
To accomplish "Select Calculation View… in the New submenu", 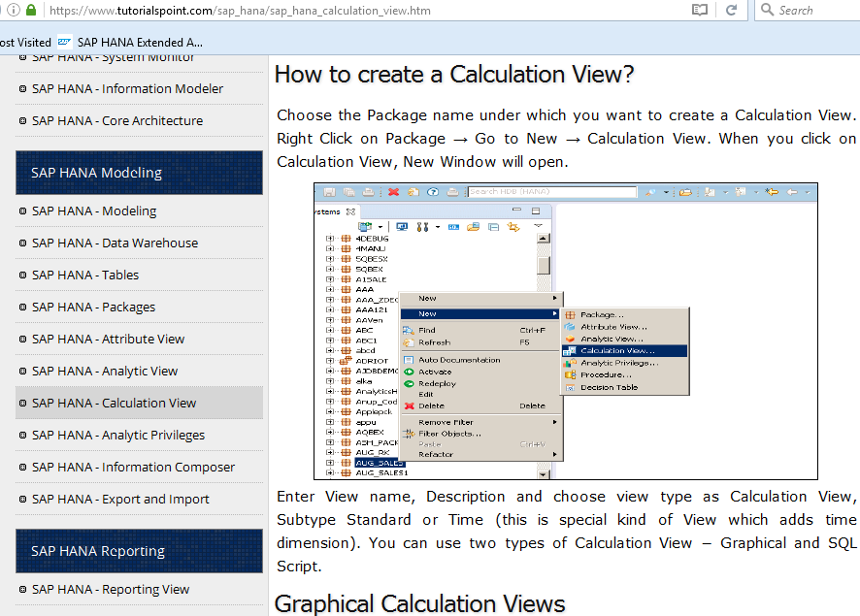I will [616, 350].
